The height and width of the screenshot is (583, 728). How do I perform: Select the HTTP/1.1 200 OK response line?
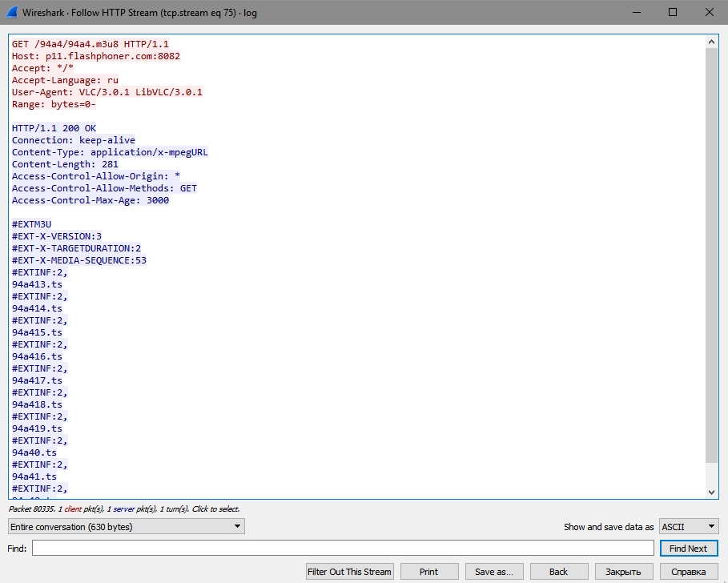click(x=54, y=128)
